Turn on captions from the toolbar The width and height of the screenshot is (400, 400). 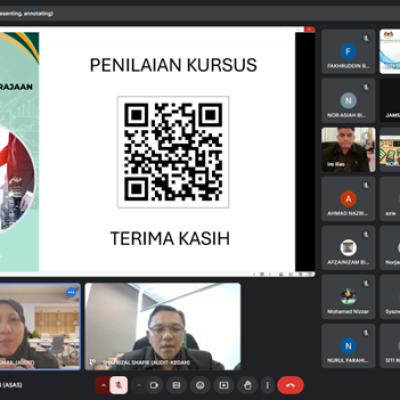click(x=176, y=385)
